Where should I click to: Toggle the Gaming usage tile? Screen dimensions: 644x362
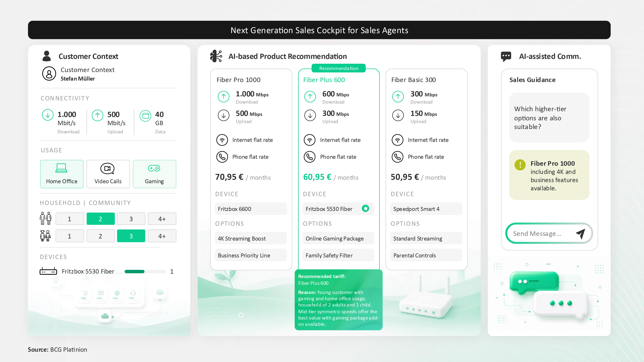[154, 174]
